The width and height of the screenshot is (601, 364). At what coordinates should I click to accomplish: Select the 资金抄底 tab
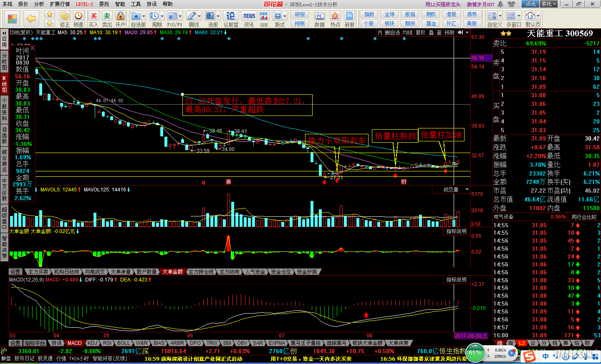pos(307,271)
